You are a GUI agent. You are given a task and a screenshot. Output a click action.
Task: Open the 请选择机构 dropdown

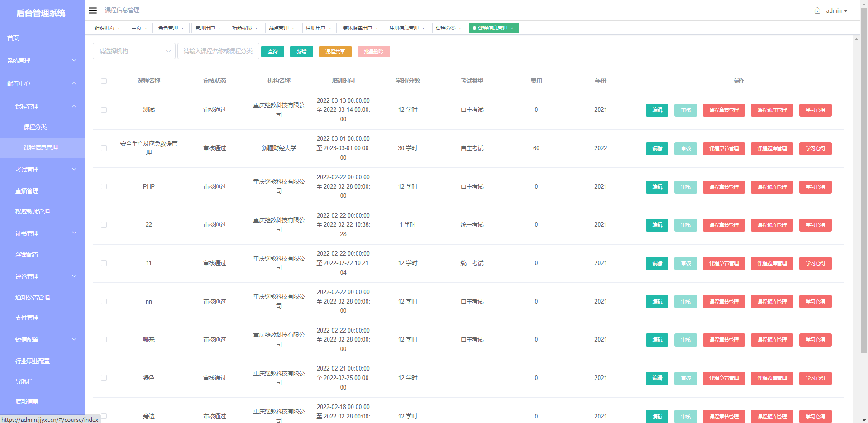click(134, 51)
